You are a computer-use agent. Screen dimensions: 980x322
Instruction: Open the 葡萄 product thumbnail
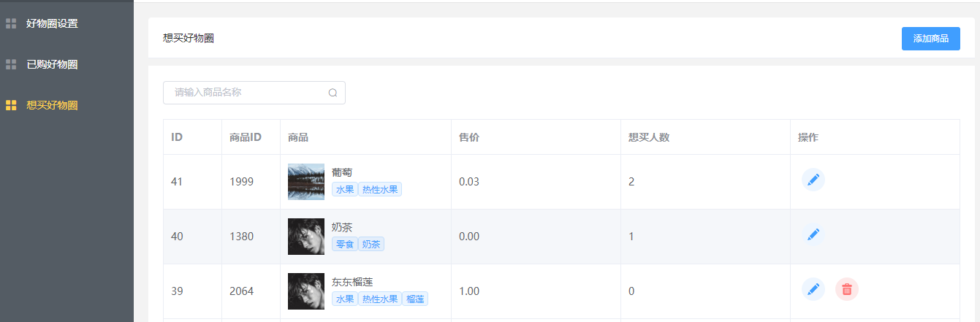(x=306, y=182)
